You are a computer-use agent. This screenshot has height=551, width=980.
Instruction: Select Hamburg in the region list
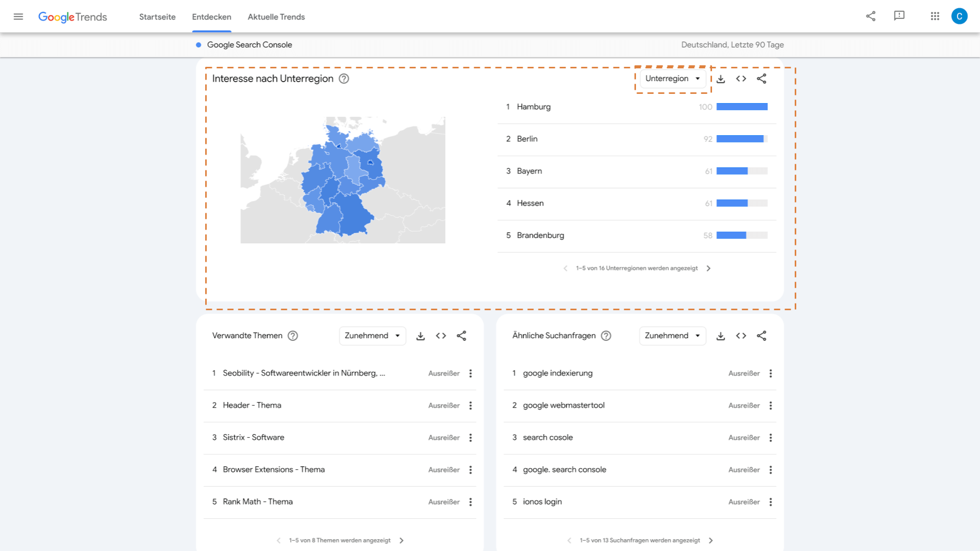[637, 107]
